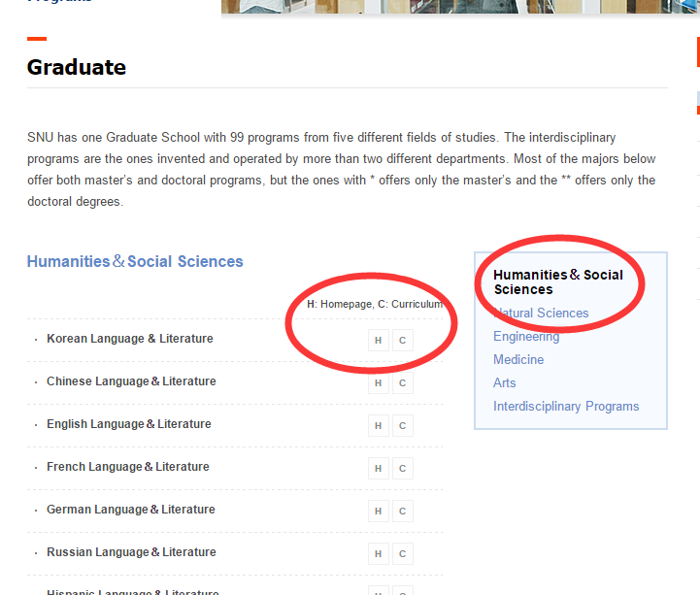Open French Language & Literature homepage (H)
700x595 pixels.
pyautogui.click(x=378, y=468)
